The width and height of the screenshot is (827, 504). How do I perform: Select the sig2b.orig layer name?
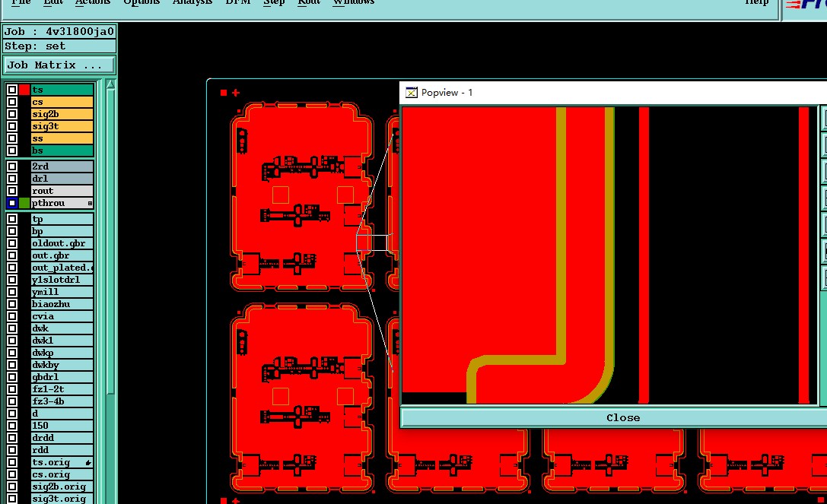point(62,486)
